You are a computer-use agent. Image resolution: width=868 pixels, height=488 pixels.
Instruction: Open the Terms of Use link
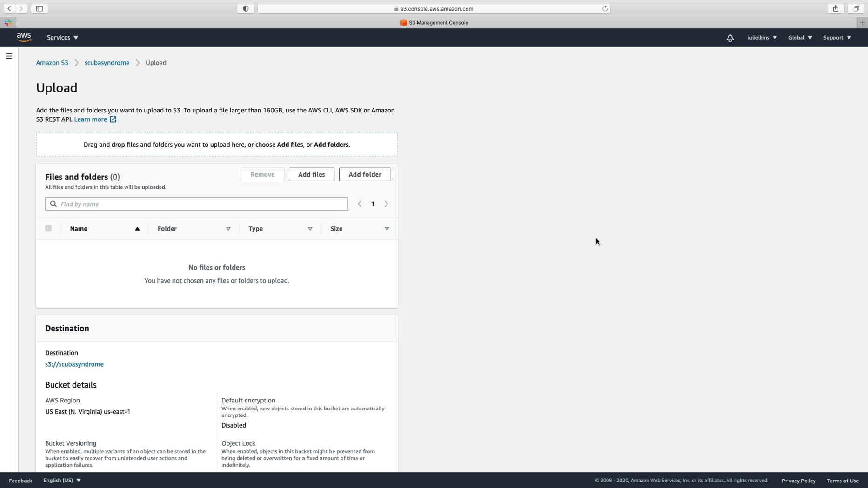point(843,481)
